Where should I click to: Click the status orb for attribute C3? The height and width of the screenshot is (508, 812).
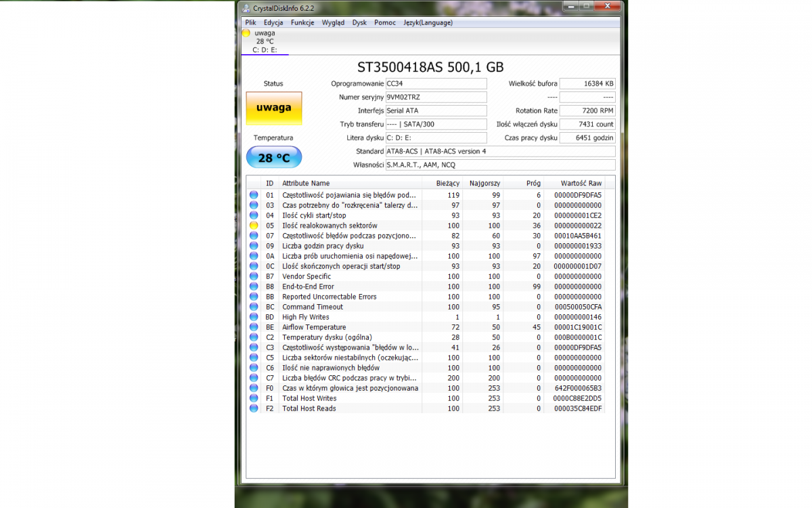(254, 347)
